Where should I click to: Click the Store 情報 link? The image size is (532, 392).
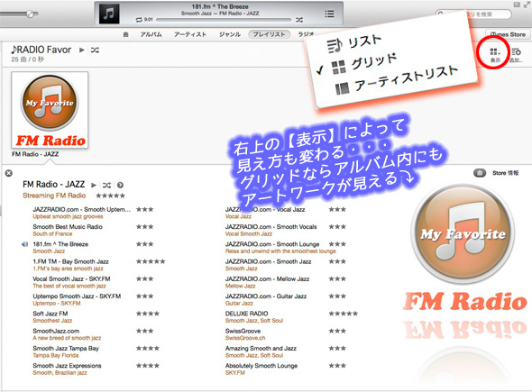(x=505, y=173)
